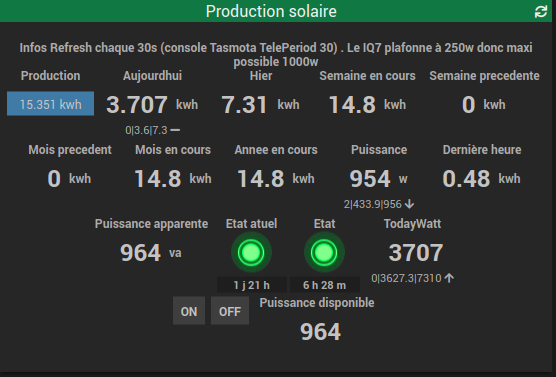The height and width of the screenshot is (377, 556).
Task: Click the Semaine en cours value 14.8
Action: click(352, 105)
